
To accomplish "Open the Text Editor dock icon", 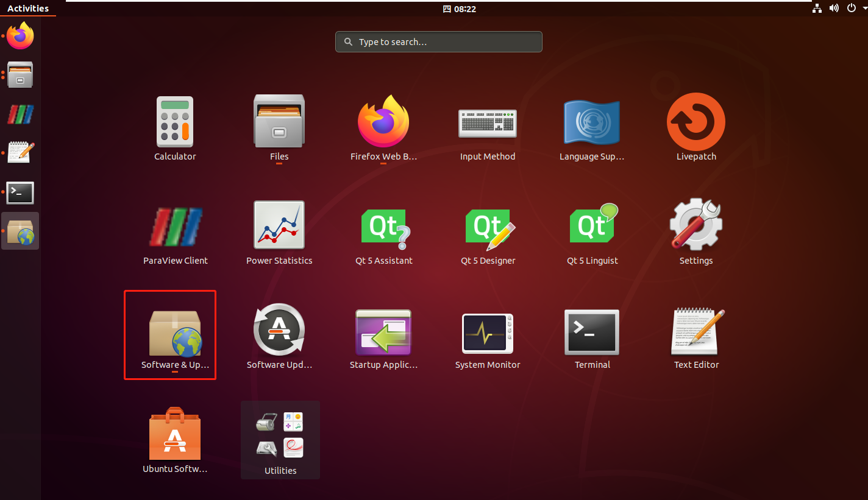I will pyautogui.click(x=20, y=152).
